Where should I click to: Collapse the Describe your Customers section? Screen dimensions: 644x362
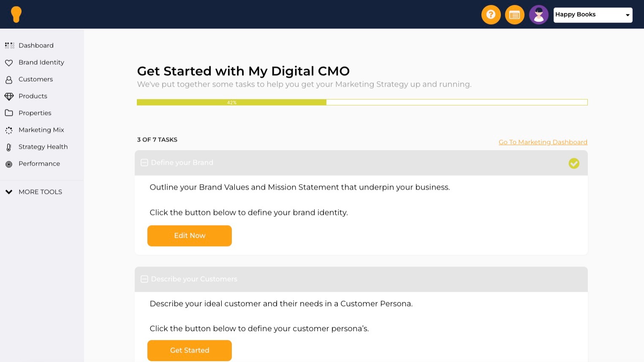coord(144,279)
